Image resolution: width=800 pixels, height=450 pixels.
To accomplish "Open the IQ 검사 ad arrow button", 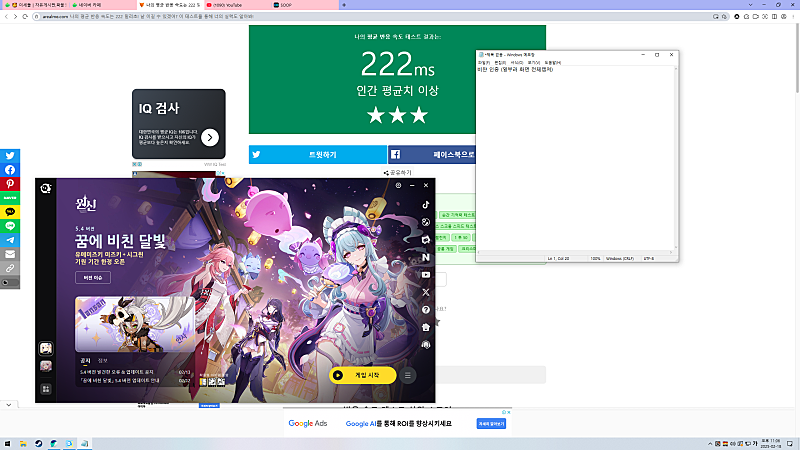I will (210, 137).
